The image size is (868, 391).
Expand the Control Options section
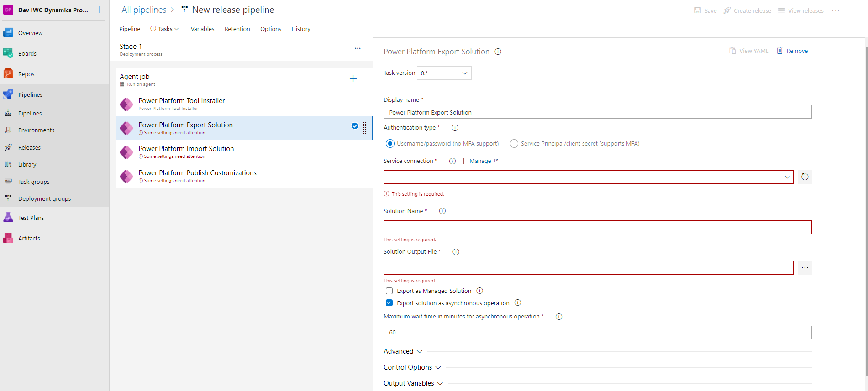click(x=412, y=367)
